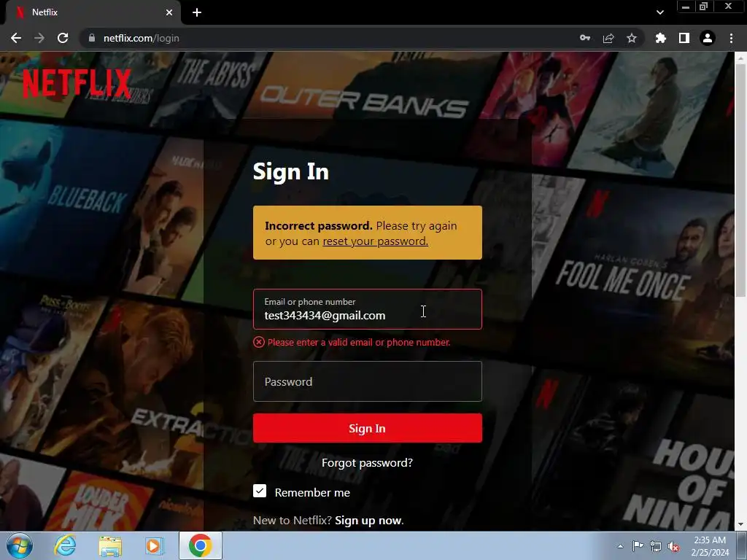Restore down the Chrome window
Viewport: 747px width, 560px height.
pyautogui.click(x=704, y=7)
